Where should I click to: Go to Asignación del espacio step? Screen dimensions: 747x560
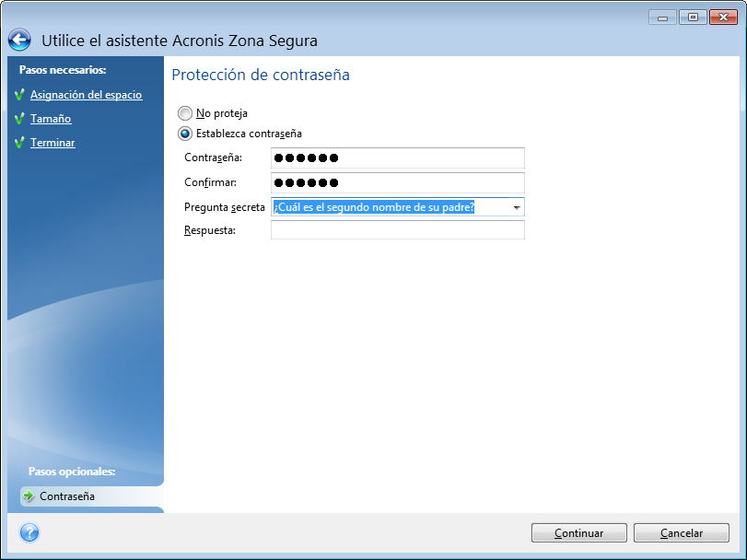87,95
